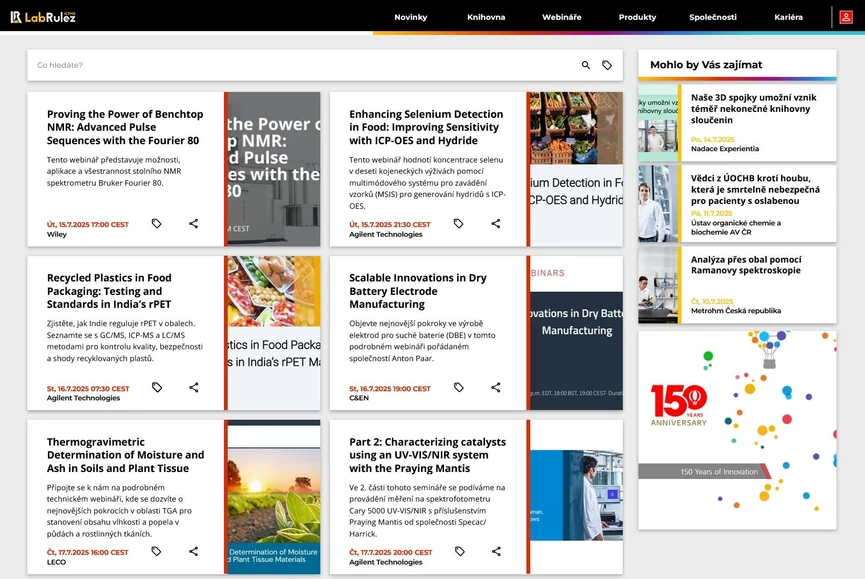Click the 150 Years Anniversary banner

(x=737, y=430)
